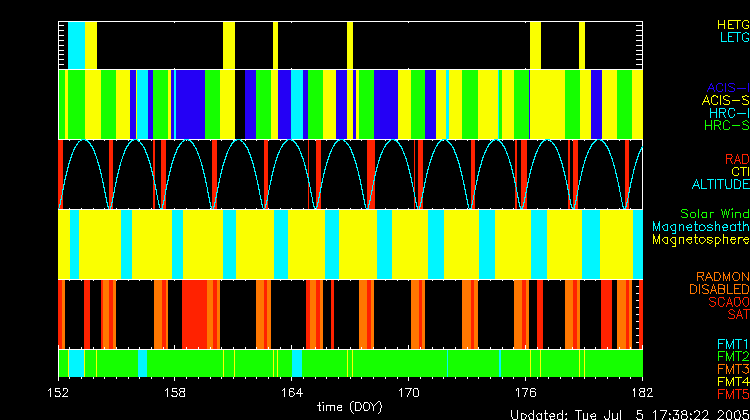Click the Magnetosphere legend label
This screenshot has width=750, height=420.
(699, 240)
